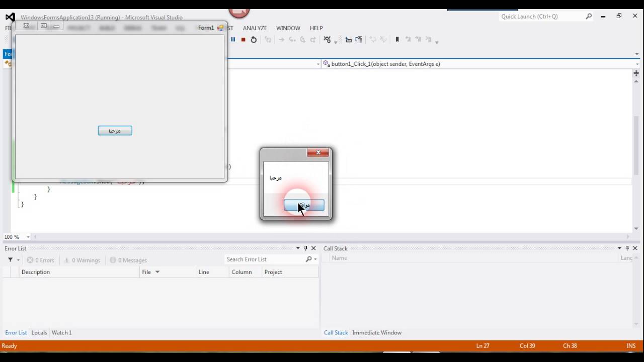Pause debugging with the Break All icon
This screenshot has width=644, height=362.
point(233,40)
